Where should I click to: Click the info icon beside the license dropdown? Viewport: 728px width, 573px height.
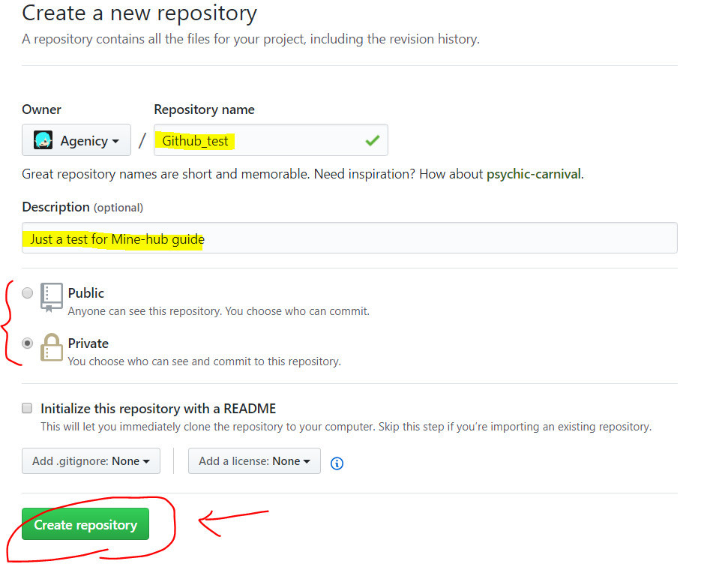point(337,463)
